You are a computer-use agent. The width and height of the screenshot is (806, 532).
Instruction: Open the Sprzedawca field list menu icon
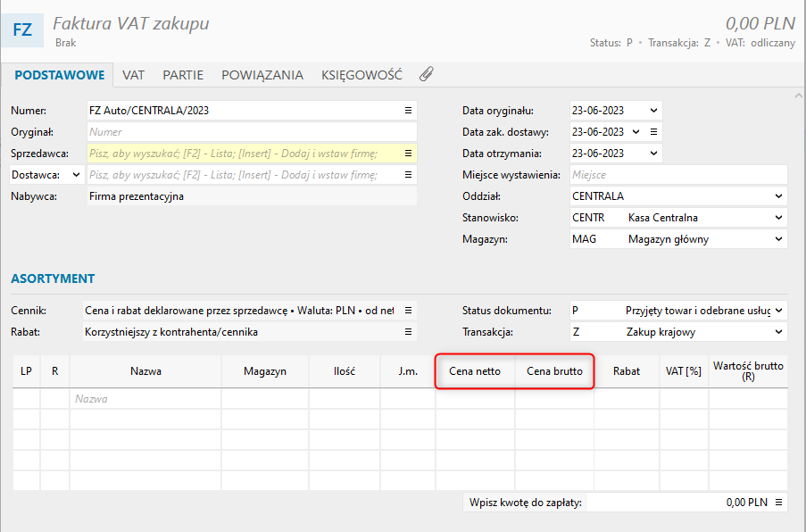click(408, 154)
